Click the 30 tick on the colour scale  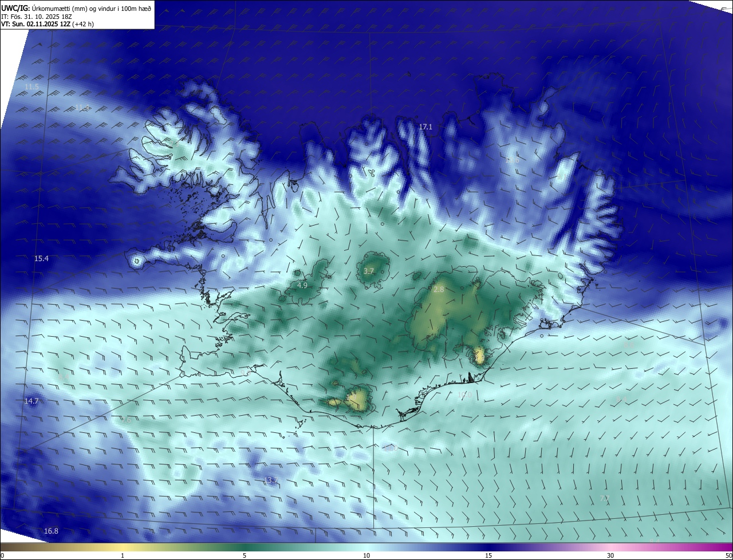(x=610, y=555)
